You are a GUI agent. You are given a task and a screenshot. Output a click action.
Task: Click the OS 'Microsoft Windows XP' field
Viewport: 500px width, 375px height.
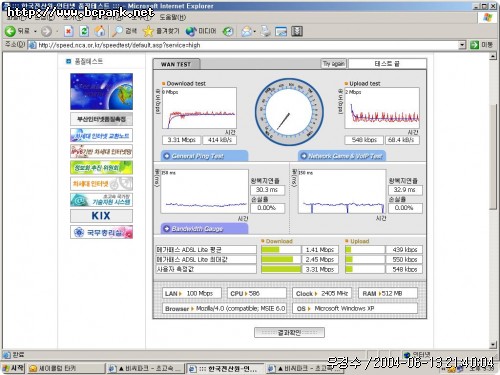click(x=355, y=308)
